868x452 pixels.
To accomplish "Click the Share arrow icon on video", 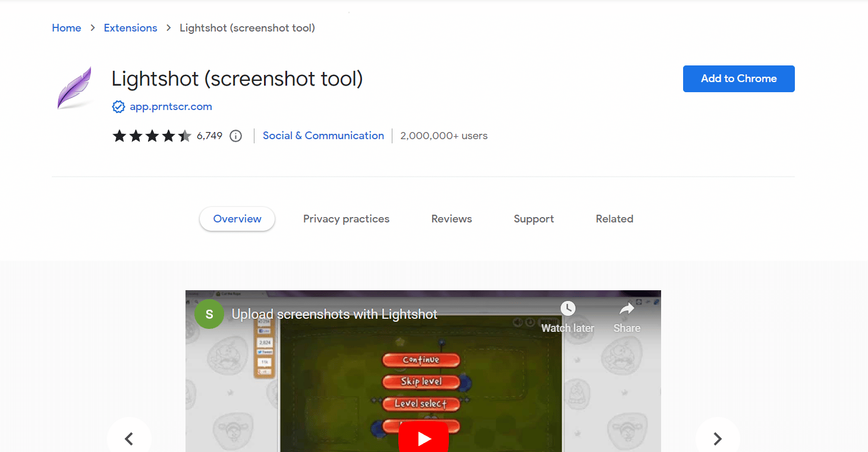I will (x=627, y=309).
